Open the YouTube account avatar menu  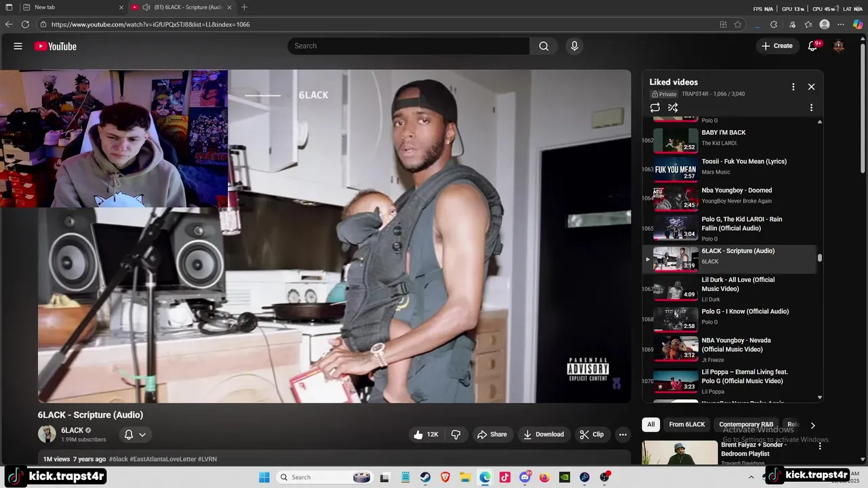[x=839, y=46]
